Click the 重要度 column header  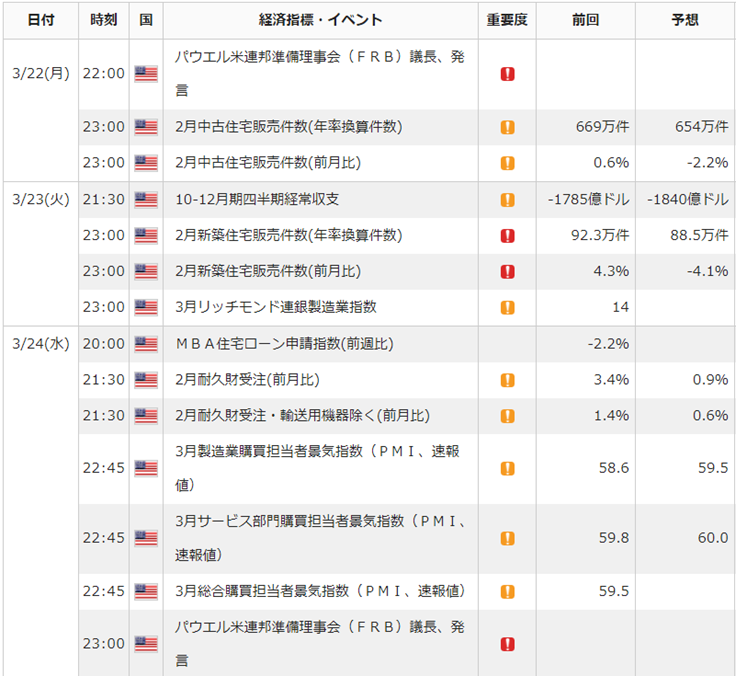click(x=507, y=20)
